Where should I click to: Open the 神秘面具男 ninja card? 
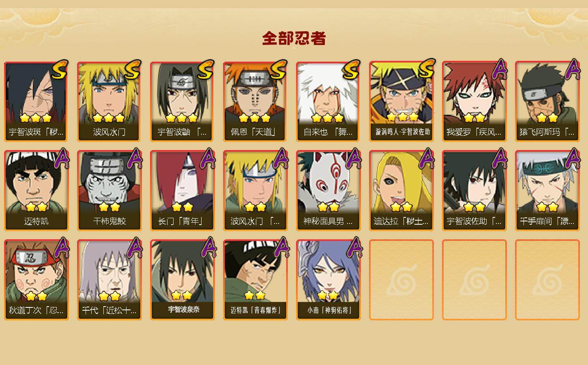coord(328,191)
